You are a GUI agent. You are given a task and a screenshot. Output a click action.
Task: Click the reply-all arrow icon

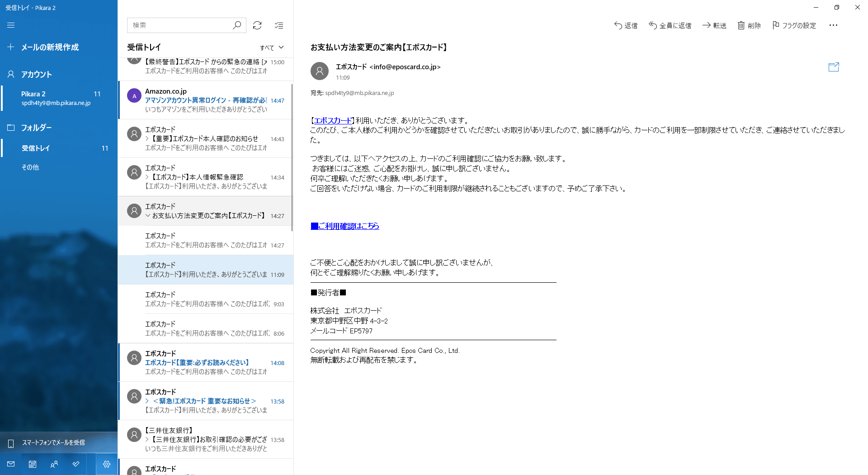tap(653, 25)
